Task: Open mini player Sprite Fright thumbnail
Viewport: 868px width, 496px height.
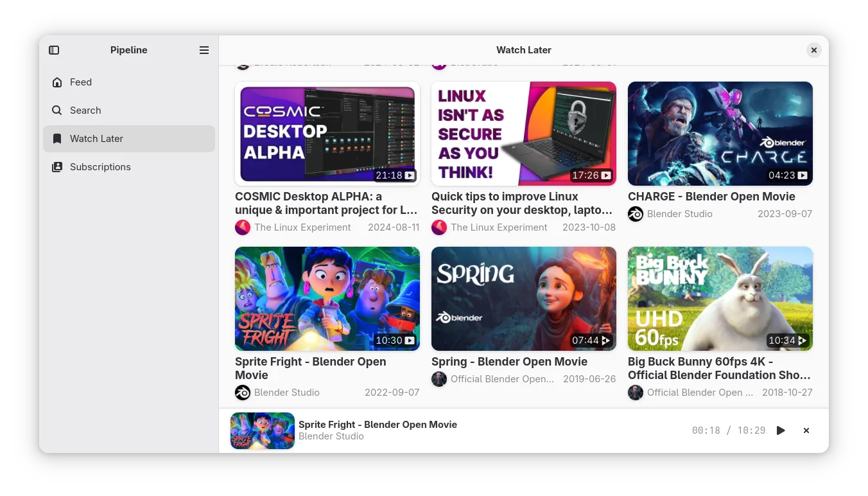Action: click(x=263, y=430)
